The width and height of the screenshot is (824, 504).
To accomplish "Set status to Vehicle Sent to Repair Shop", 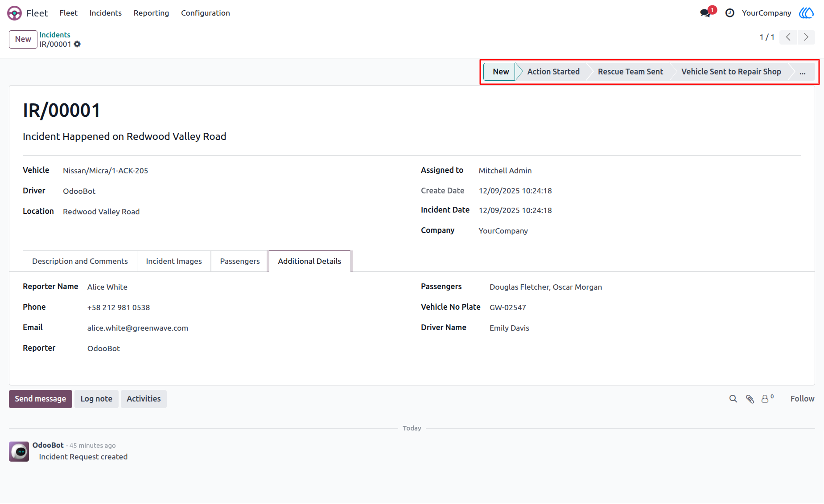I will [731, 72].
